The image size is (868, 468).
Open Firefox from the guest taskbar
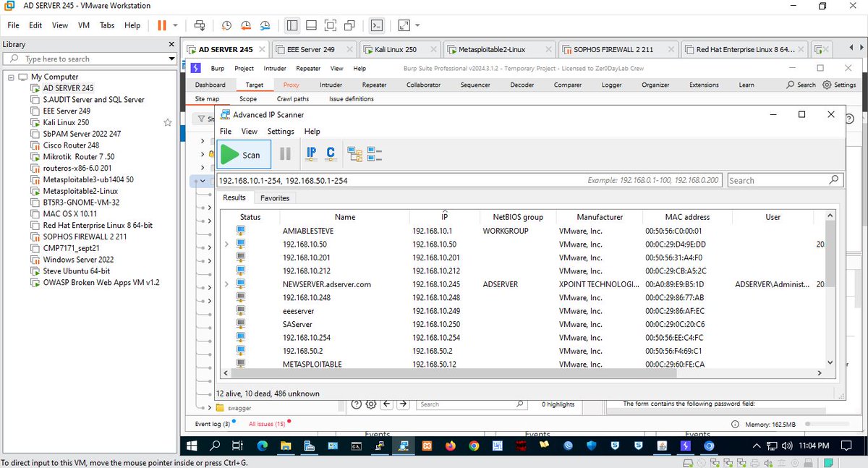tap(451, 446)
